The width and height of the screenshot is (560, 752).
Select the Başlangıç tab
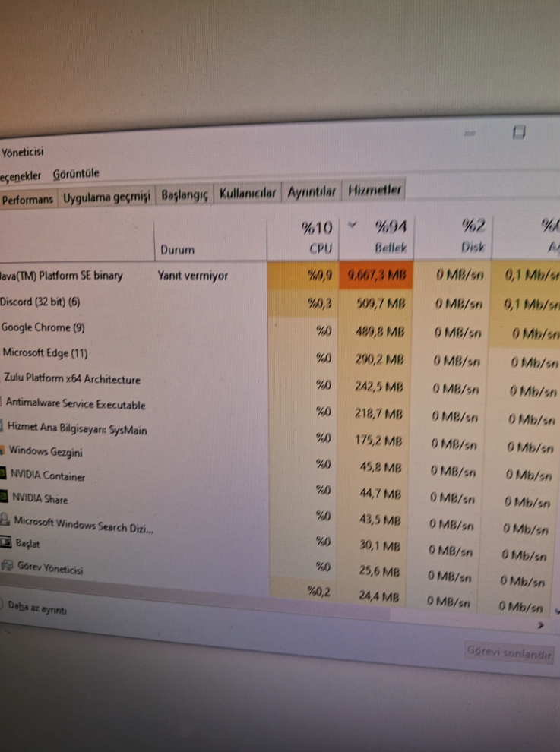185,195
